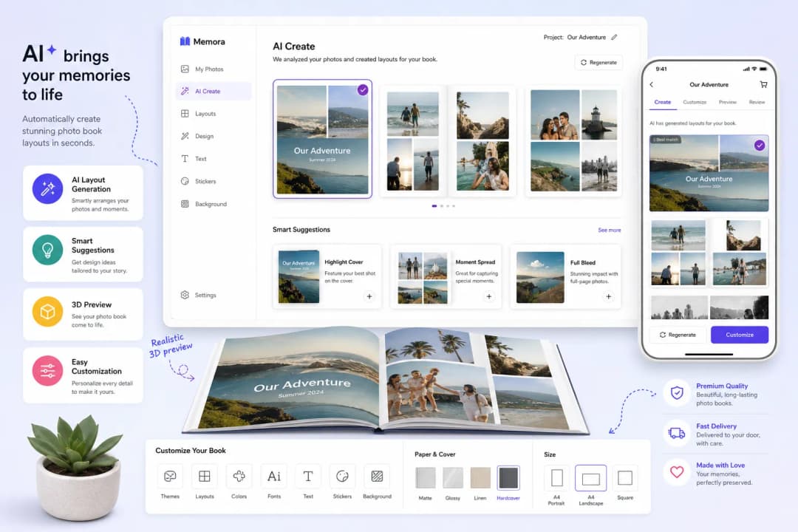Viewport: 798px width, 532px height.
Task: Select Square size
Action: click(625, 478)
